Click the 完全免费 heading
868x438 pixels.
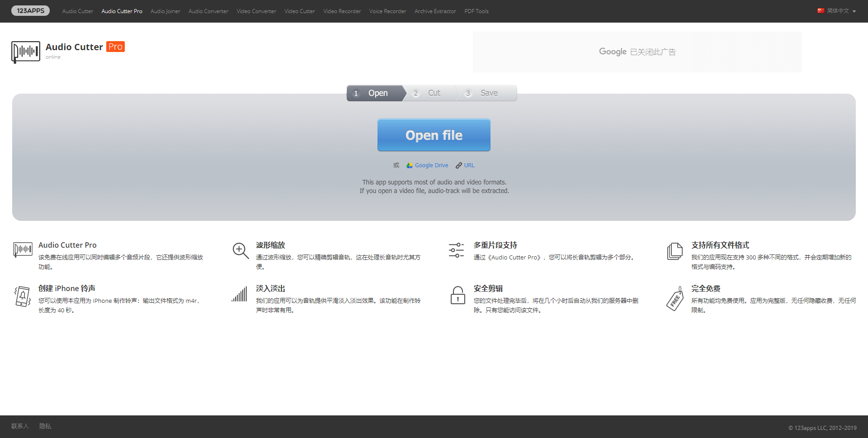(706, 288)
